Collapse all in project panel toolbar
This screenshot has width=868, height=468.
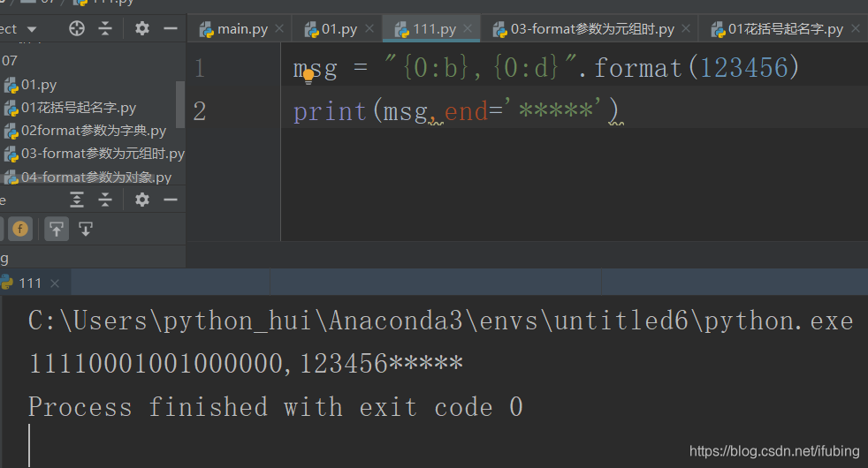pos(105,29)
